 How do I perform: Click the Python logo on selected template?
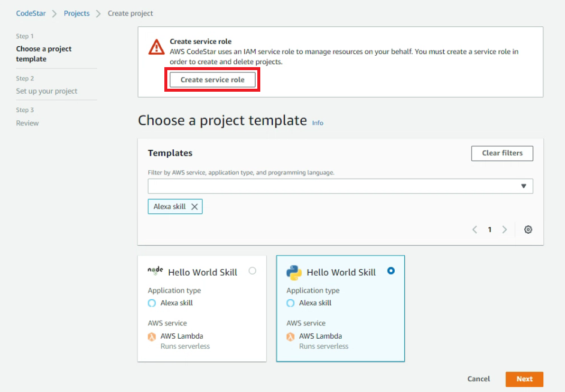point(294,273)
